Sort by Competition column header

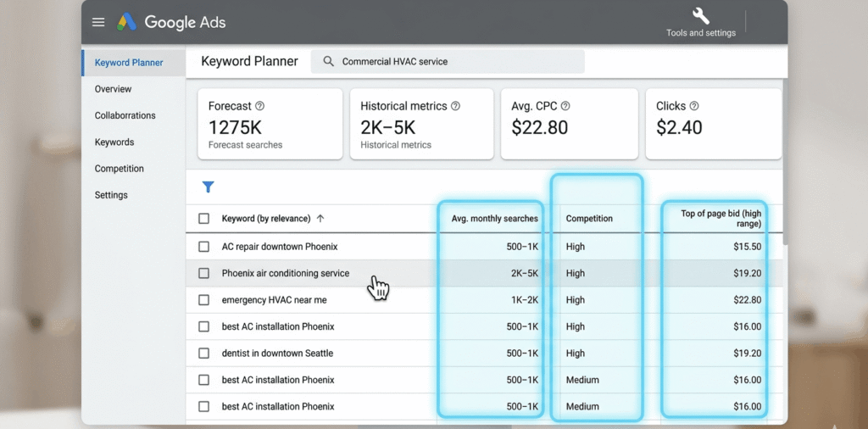(589, 219)
